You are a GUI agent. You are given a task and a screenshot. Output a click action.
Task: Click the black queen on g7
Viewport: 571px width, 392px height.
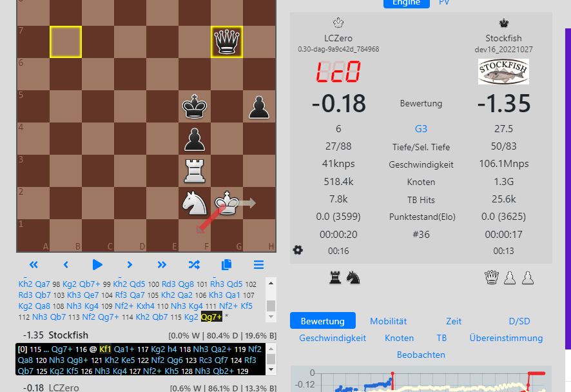[226, 42]
